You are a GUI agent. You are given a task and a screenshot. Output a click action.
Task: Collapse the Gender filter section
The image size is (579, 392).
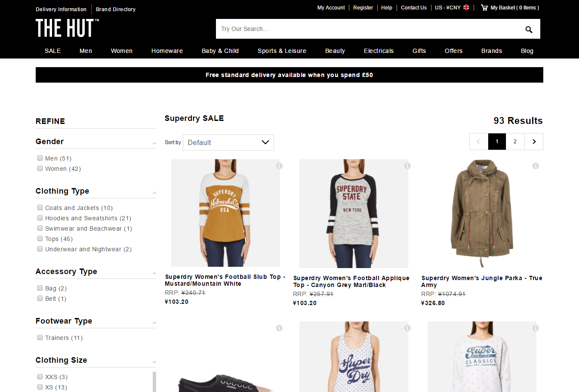[x=154, y=143]
